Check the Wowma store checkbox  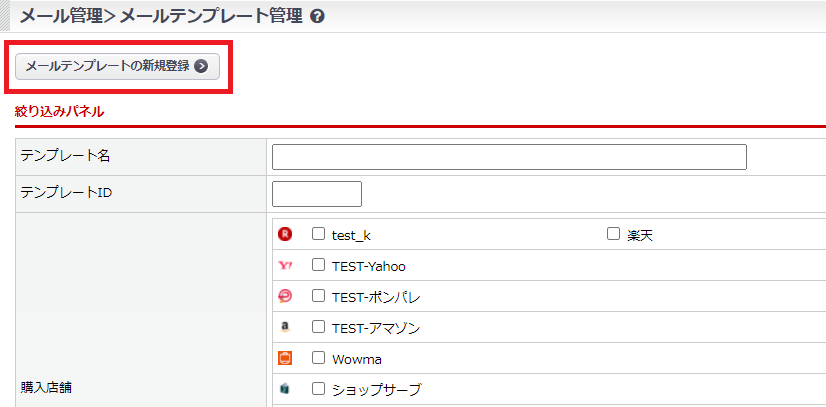pos(319,358)
